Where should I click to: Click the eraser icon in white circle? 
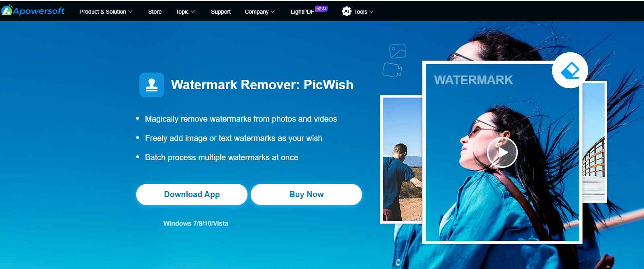[570, 70]
